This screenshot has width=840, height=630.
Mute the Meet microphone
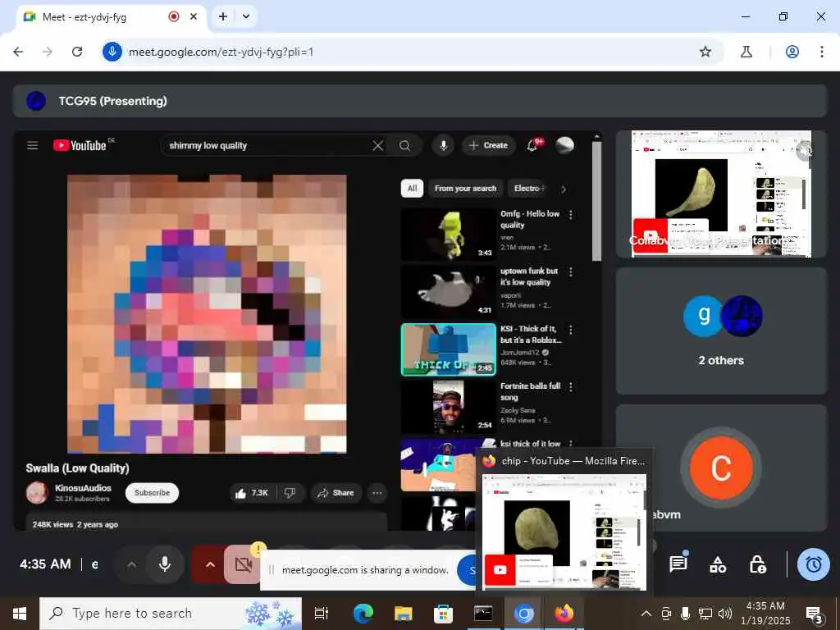165,564
